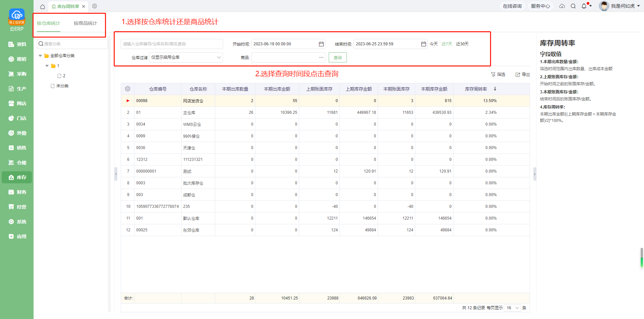Click the page vertical scrollbar thumb
This screenshot has width=644, height=319.
(x=642, y=258)
